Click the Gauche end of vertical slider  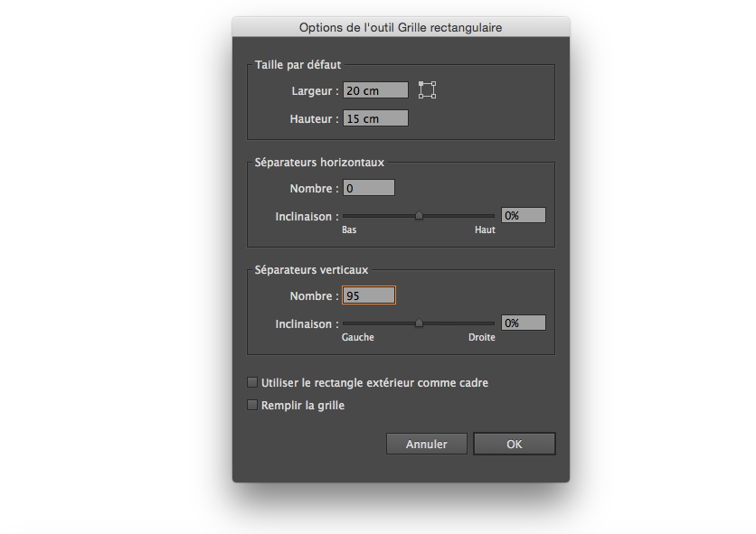pos(345,323)
